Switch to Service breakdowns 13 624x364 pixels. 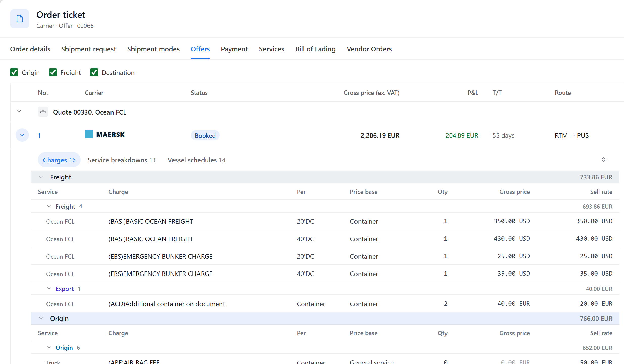tap(121, 160)
